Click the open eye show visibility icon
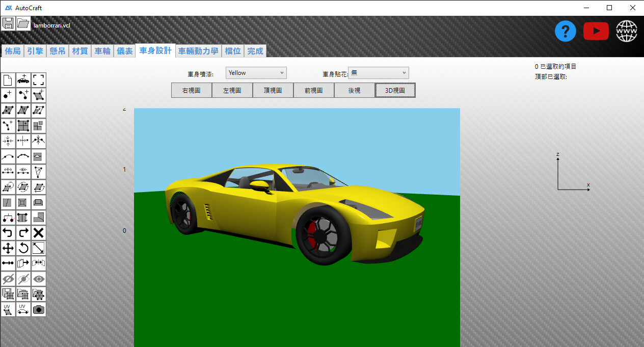644x347 pixels. point(39,279)
